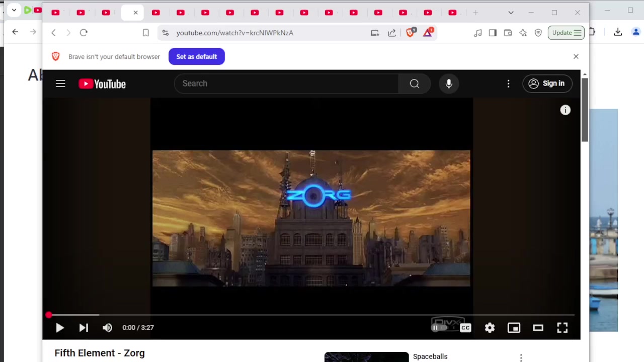Toggle closed captions CC button
The width and height of the screenshot is (644, 362).
(465, 328)
